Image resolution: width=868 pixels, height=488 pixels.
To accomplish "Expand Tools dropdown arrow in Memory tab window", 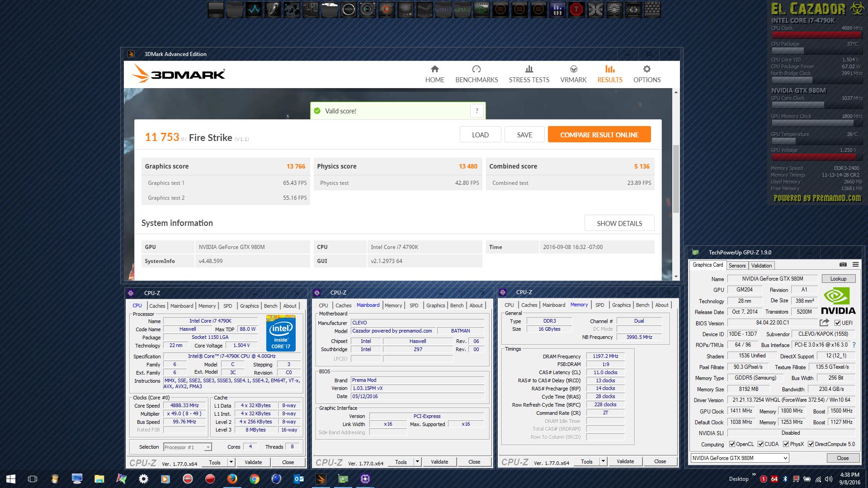I will (x=603, y=461).
